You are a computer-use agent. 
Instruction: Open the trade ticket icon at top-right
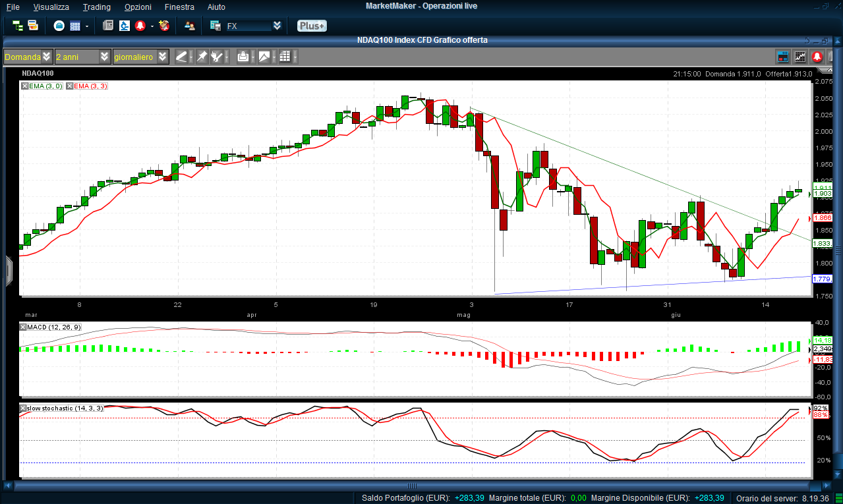click(x=783, y=57)
